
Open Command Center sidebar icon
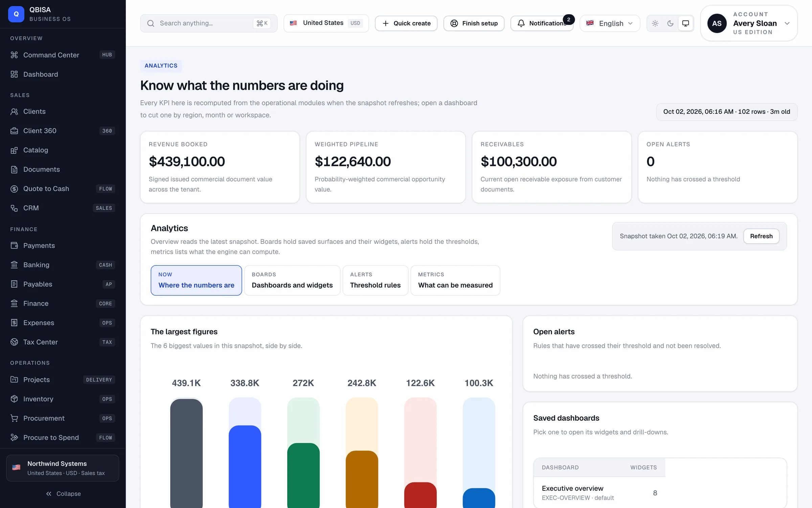tap(14, 55)
